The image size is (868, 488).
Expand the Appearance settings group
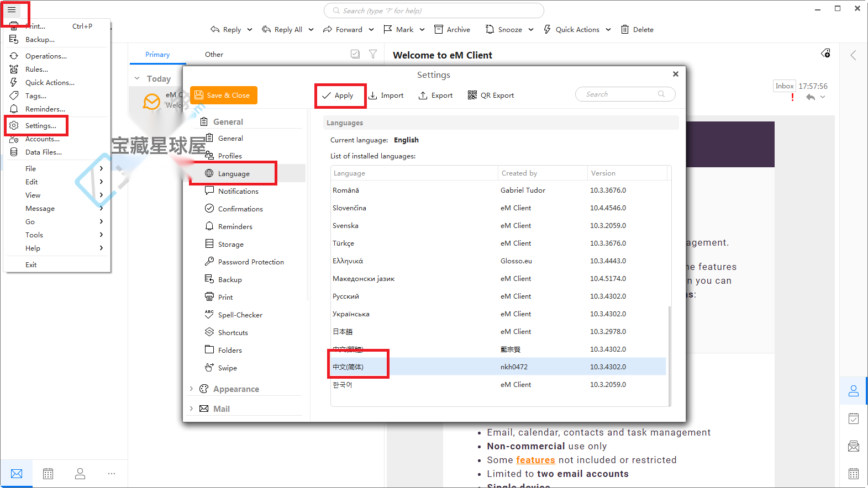tap(191, 389)
